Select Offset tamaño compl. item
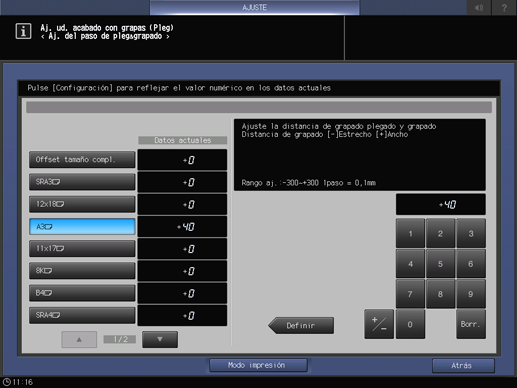This screenshot has width=517, height=388. 82,160
